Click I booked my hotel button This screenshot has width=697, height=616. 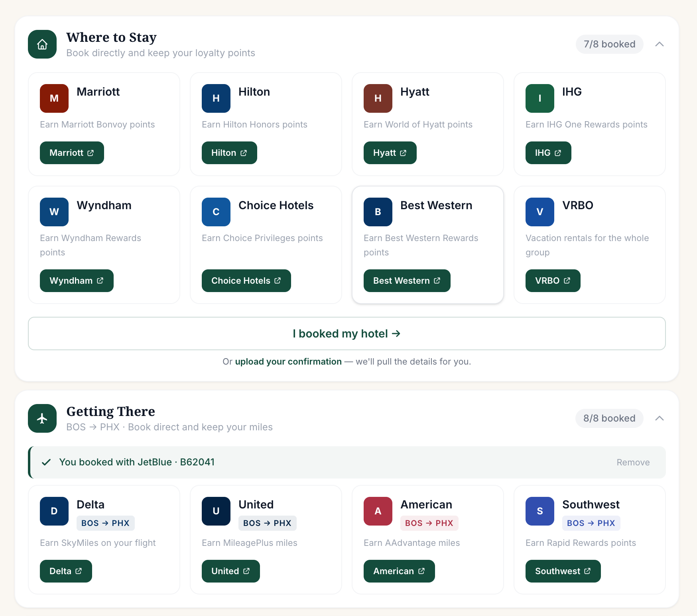pos(347,334)
